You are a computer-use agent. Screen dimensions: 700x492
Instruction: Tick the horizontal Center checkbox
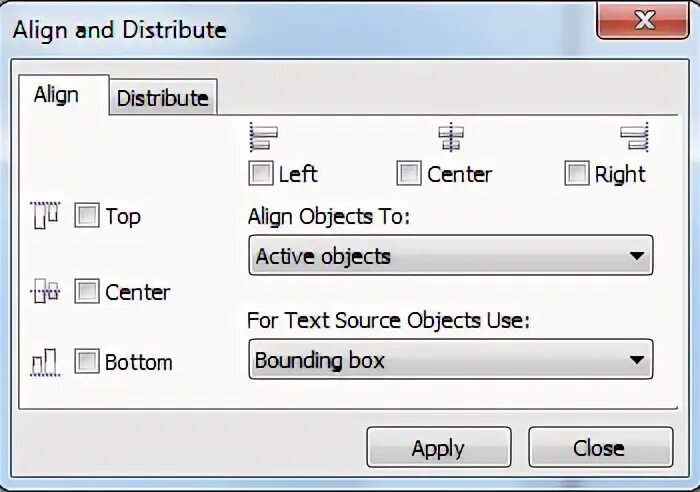(409, 174)
